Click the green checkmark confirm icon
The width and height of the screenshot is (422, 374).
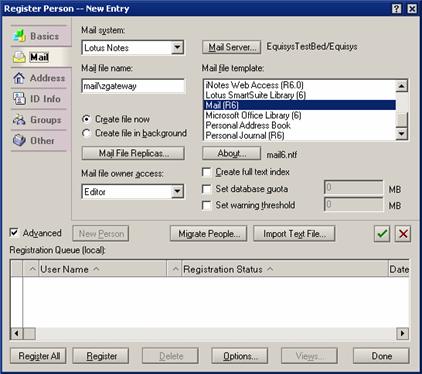point(382,234)
